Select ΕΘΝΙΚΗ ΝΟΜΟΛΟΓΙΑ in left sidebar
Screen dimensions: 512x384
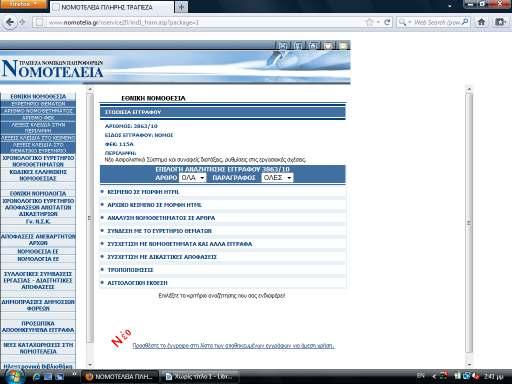[x=38, y=193]
